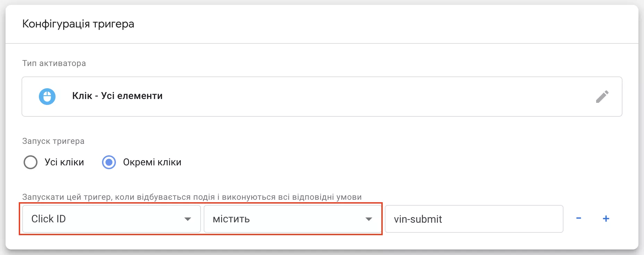
Task: Remove the condition with the minus icon
Action: point(578,219)
